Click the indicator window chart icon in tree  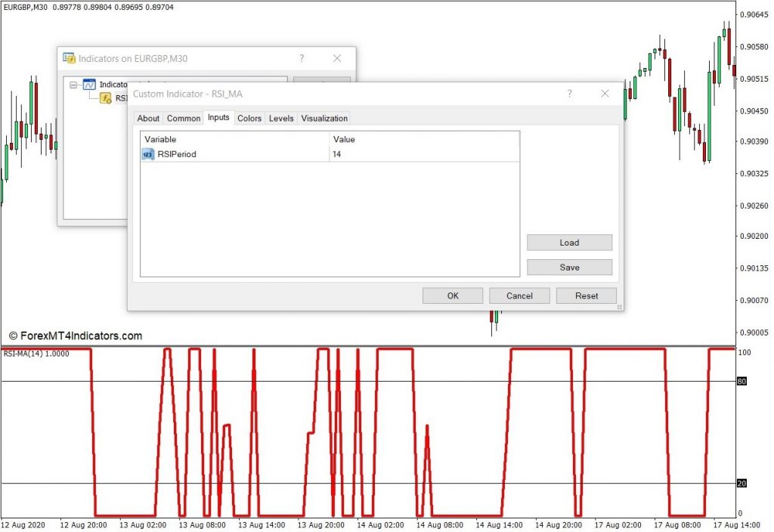tap(89, 85)
